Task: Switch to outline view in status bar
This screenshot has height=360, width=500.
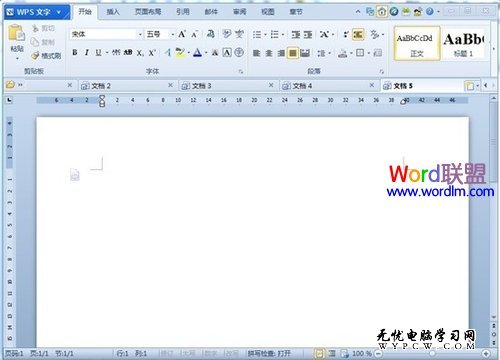Action: pos(332,353)
